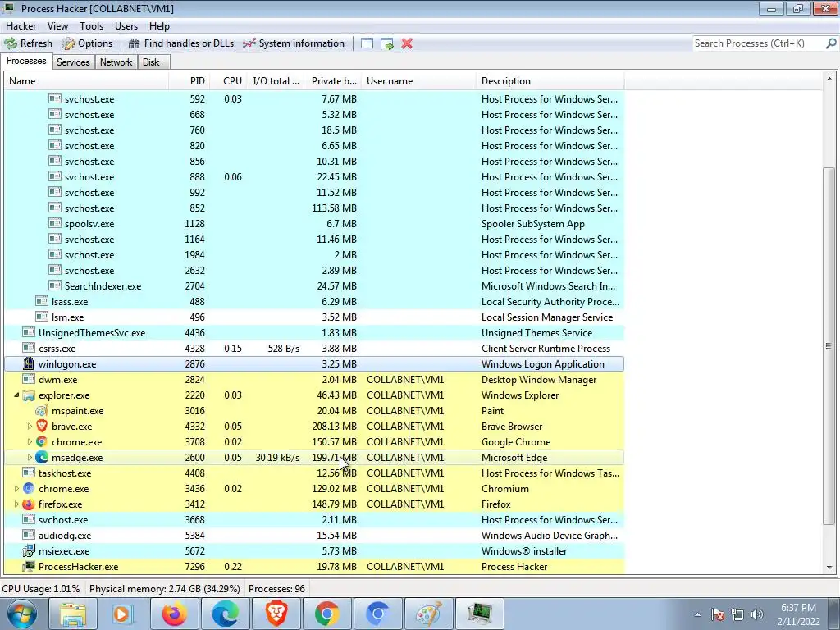Viewport: 840px width, 630px height.
Task: Click the ProcessHacker.exe row icon
Action: point(29,566)
